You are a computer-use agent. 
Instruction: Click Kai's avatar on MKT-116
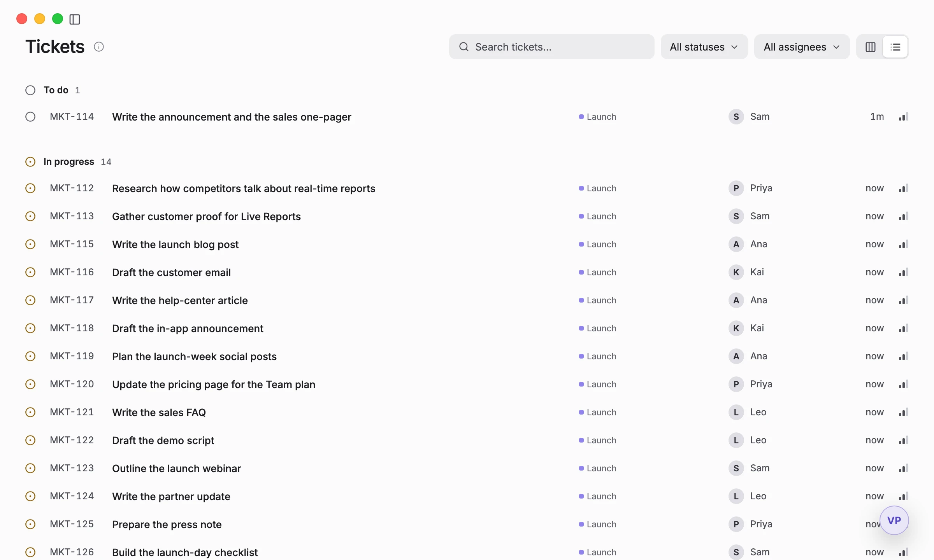click(x=736, y=272)
